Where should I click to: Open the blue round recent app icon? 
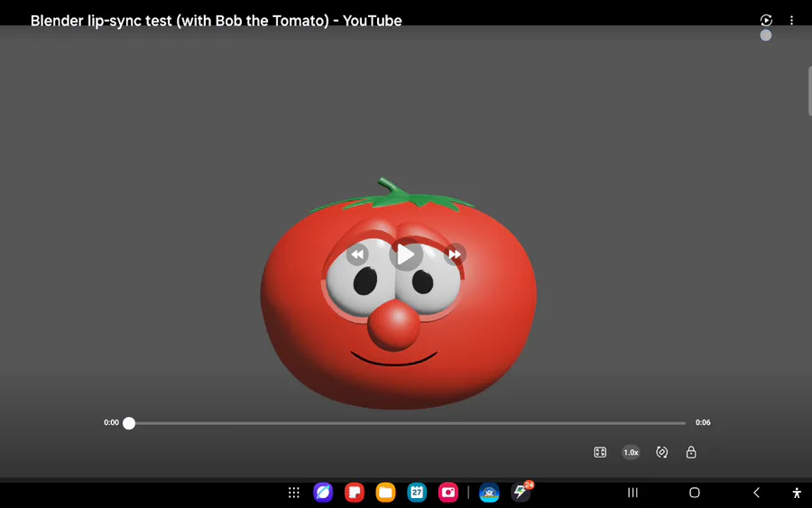[x=489, y=493]
